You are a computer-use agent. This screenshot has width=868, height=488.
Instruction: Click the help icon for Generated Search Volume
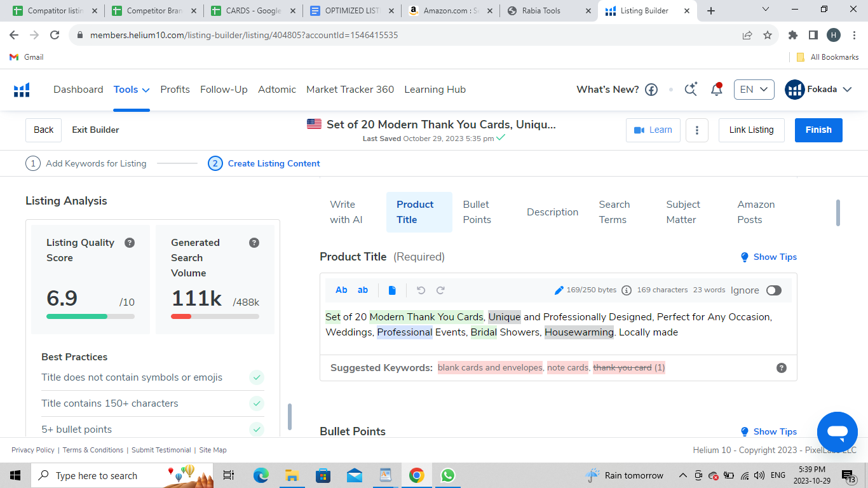point(254,243)
